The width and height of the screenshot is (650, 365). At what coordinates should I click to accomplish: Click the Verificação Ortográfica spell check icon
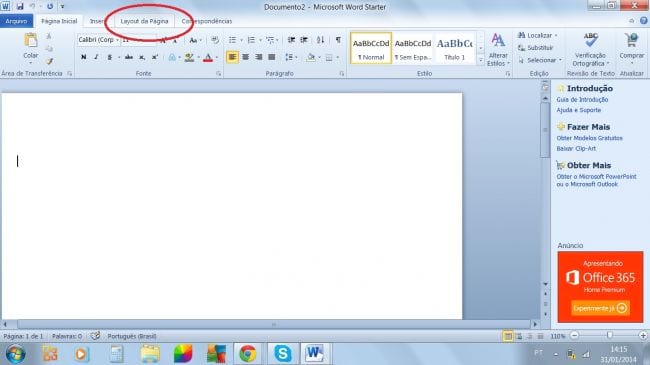[591, 40]
